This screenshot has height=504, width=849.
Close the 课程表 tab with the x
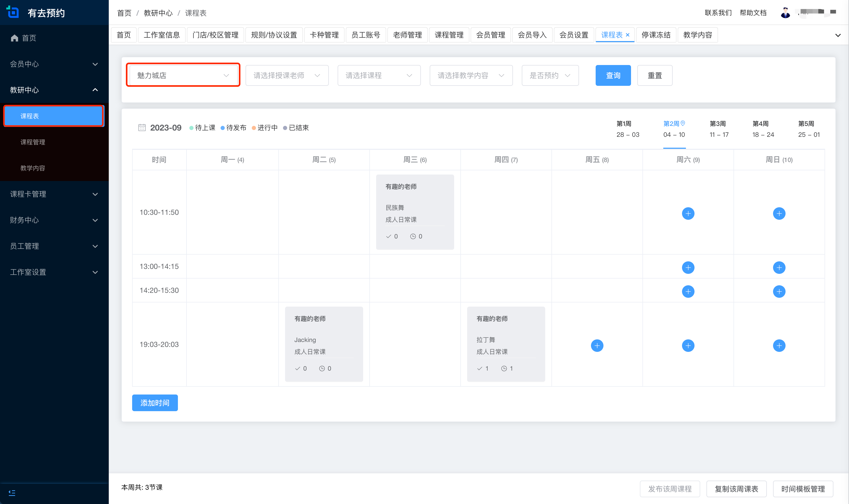click(x=628, y=35)
